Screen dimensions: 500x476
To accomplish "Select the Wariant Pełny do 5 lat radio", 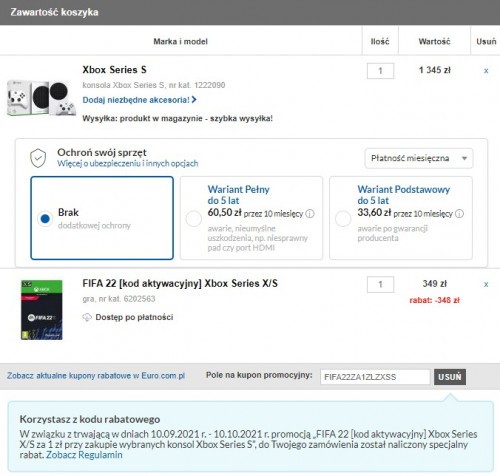I will tap(194, 219).
